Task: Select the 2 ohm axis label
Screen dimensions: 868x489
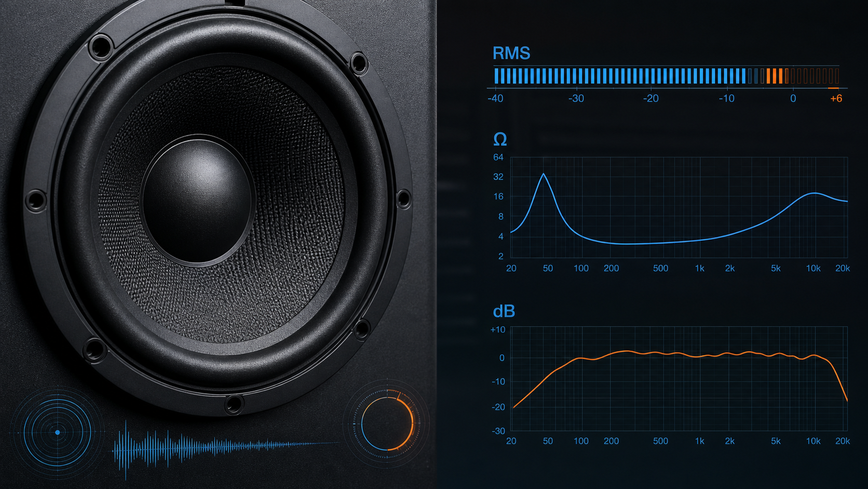Action: pyautogui.click(x=501, y=256)
